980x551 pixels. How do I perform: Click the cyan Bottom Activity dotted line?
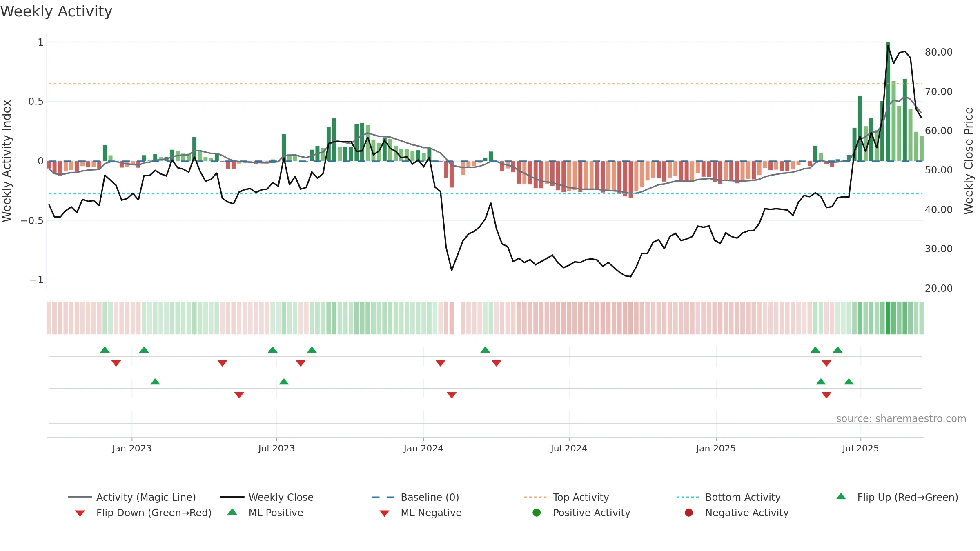pos(485,193)
